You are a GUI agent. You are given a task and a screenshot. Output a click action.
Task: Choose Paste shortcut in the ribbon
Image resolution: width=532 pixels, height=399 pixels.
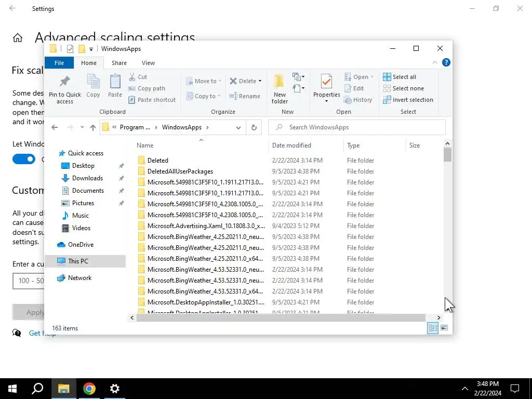[152, 100]
